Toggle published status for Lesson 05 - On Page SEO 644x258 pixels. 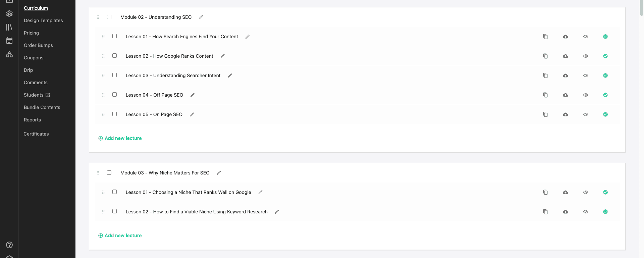(x=605, y=114)
